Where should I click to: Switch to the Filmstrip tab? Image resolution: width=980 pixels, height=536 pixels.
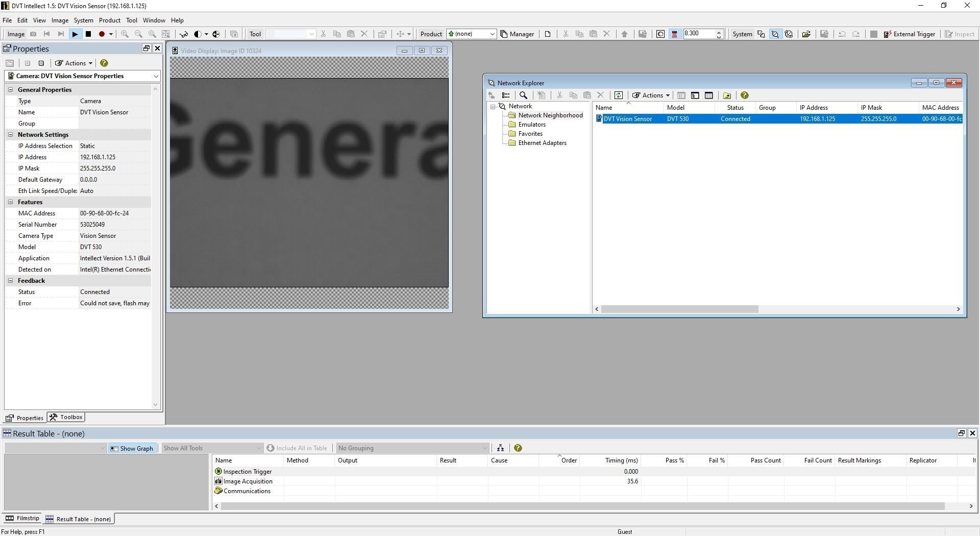tap(22, 518)
